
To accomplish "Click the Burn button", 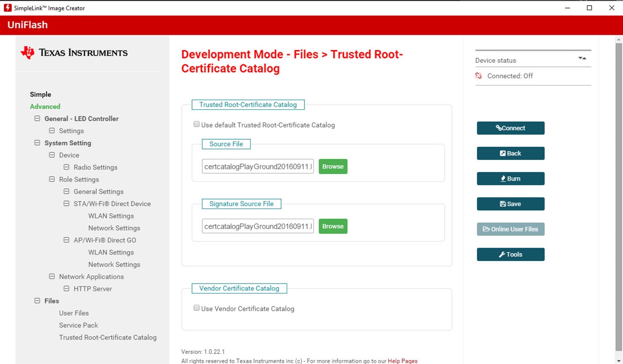I will click(511, 179).
